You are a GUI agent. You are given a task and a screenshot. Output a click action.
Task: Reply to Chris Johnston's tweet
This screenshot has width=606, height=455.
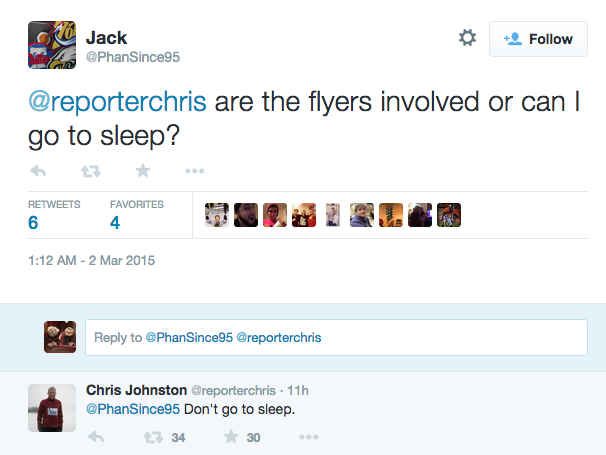coord(96,437)
